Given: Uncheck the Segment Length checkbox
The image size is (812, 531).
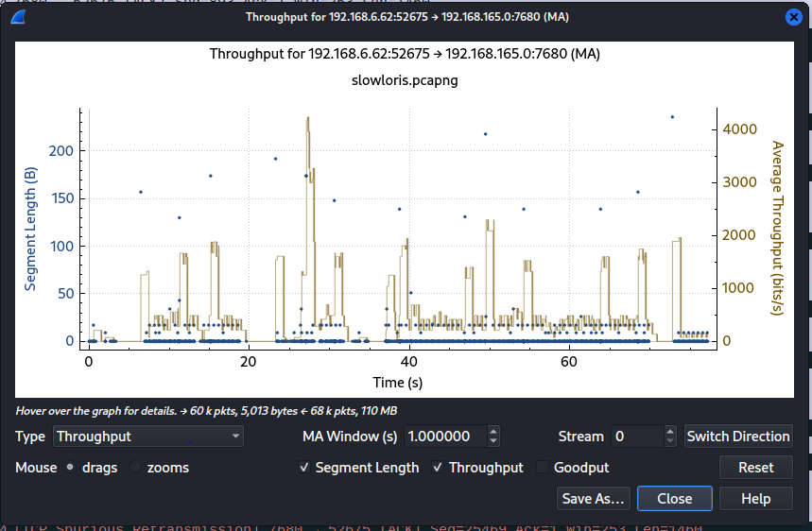Looking at the screenshot, I should [303, 468].
